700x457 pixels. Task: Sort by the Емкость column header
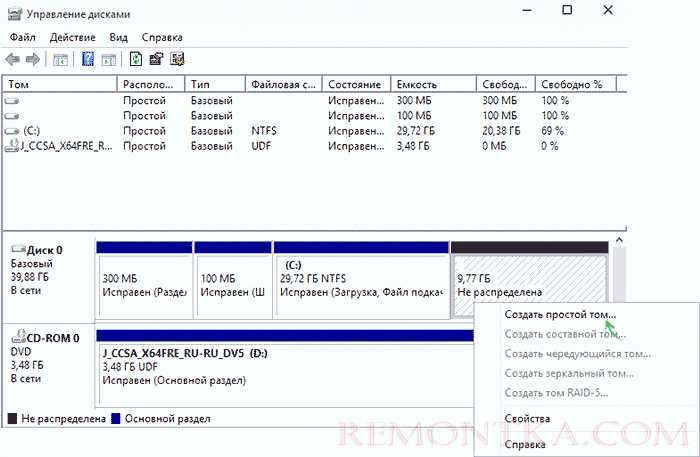point(433,84)
